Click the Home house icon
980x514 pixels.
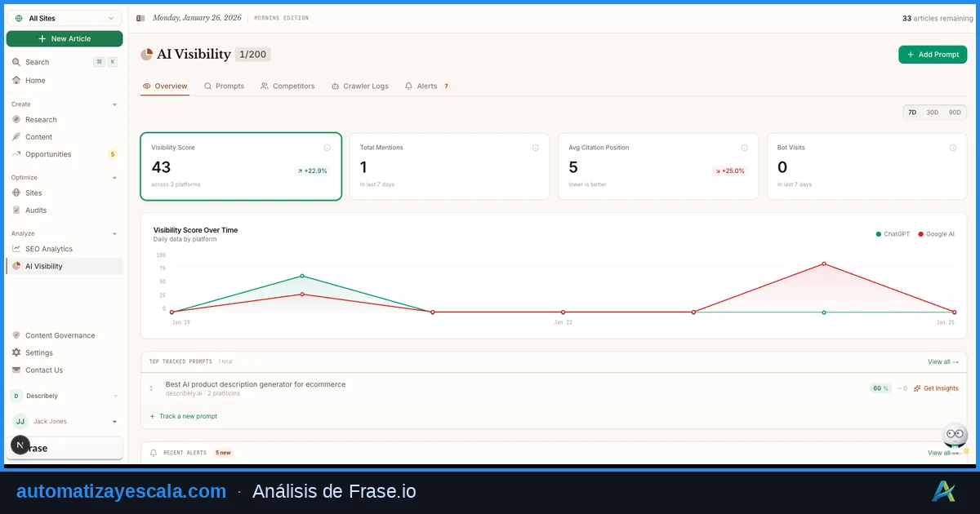[16, 80]
